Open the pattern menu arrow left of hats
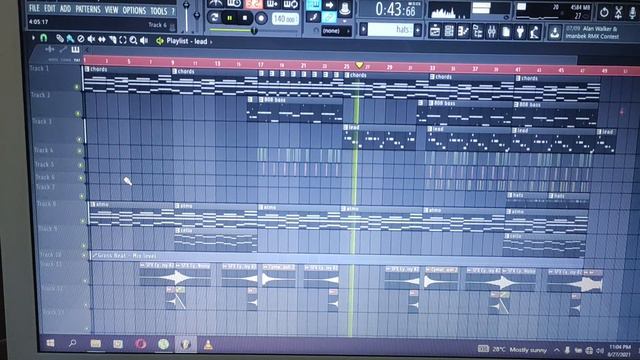 [x=364, y=29]
